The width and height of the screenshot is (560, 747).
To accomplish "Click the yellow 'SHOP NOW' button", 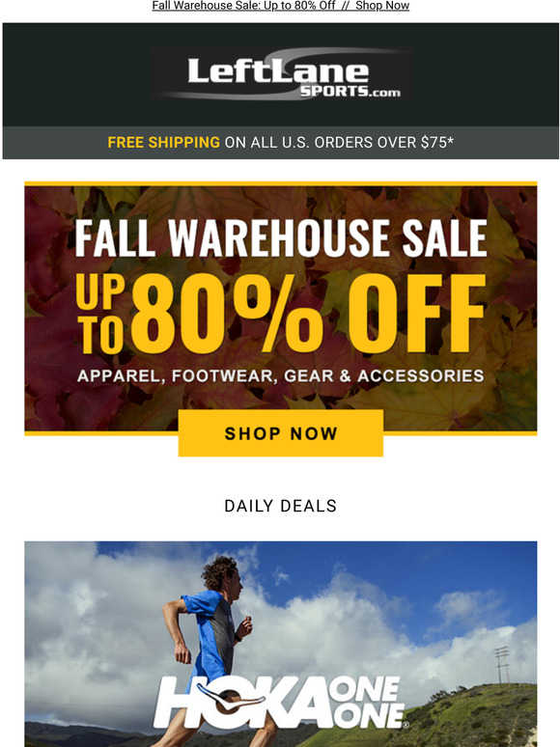I will pos(281,433).
